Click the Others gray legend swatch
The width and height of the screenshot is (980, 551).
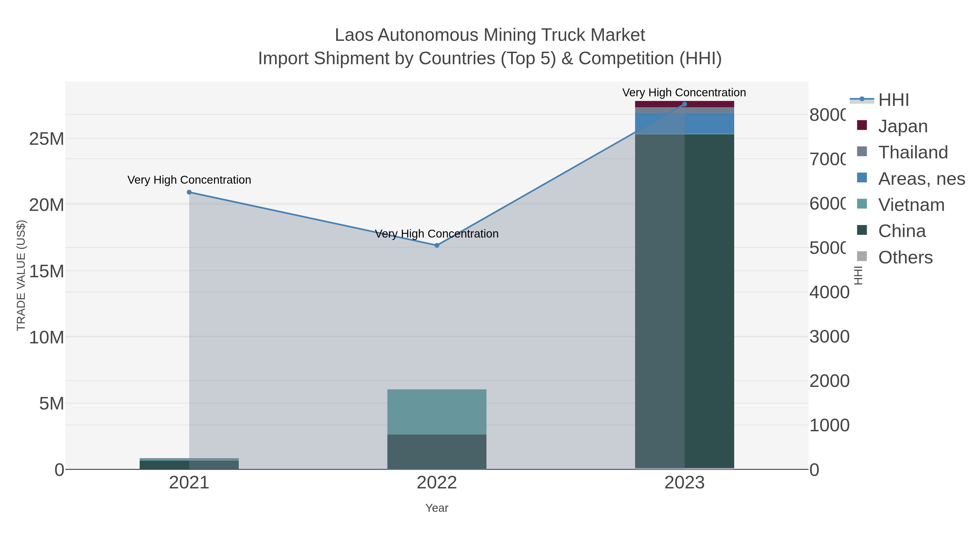click(862, 256)
